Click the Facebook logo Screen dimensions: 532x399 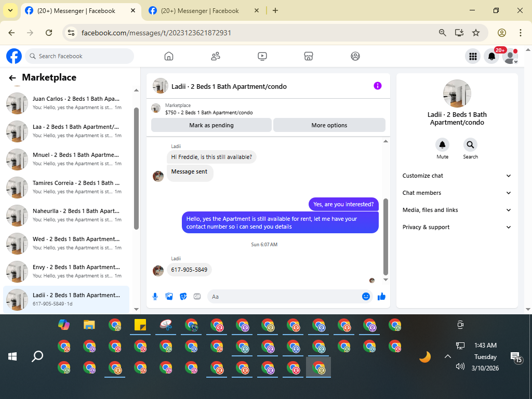pos(14,56)
